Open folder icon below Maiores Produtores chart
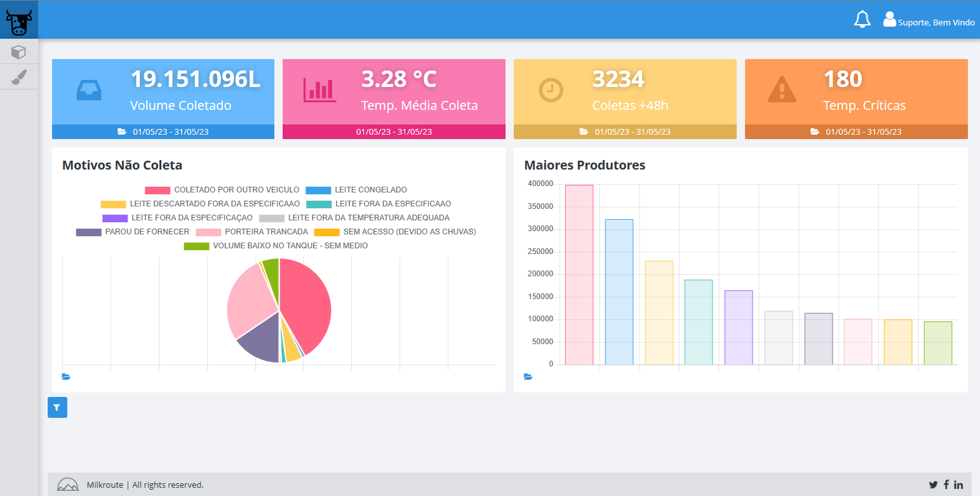The height and width of the screenshot is (496, 980). click(528, 377)
